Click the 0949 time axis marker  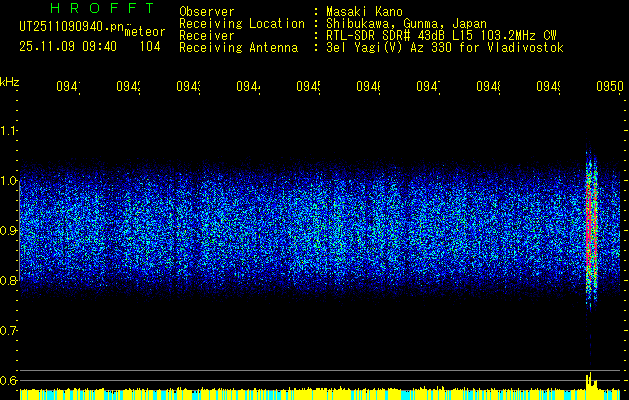tap(548, 87)
